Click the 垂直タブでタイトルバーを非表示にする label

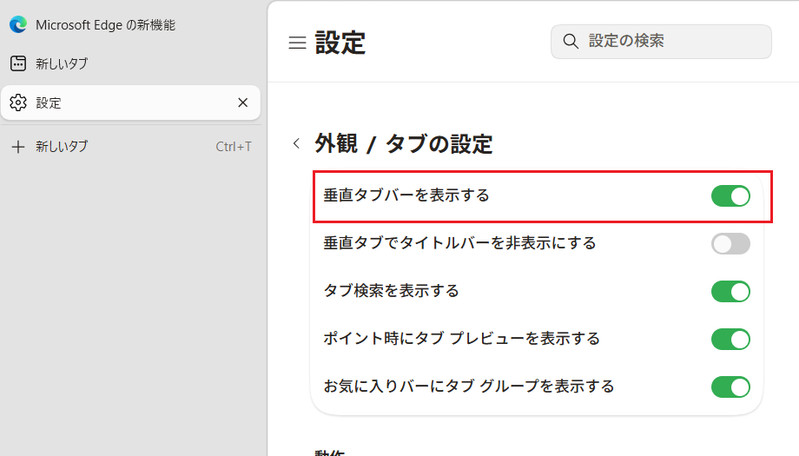(460, 243)
